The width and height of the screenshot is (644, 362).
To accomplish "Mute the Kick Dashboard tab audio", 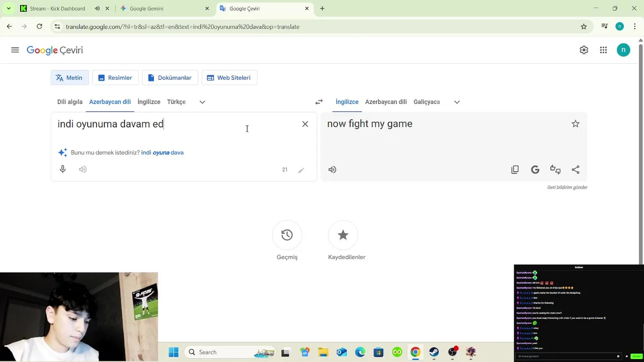I will pos(97,9).
